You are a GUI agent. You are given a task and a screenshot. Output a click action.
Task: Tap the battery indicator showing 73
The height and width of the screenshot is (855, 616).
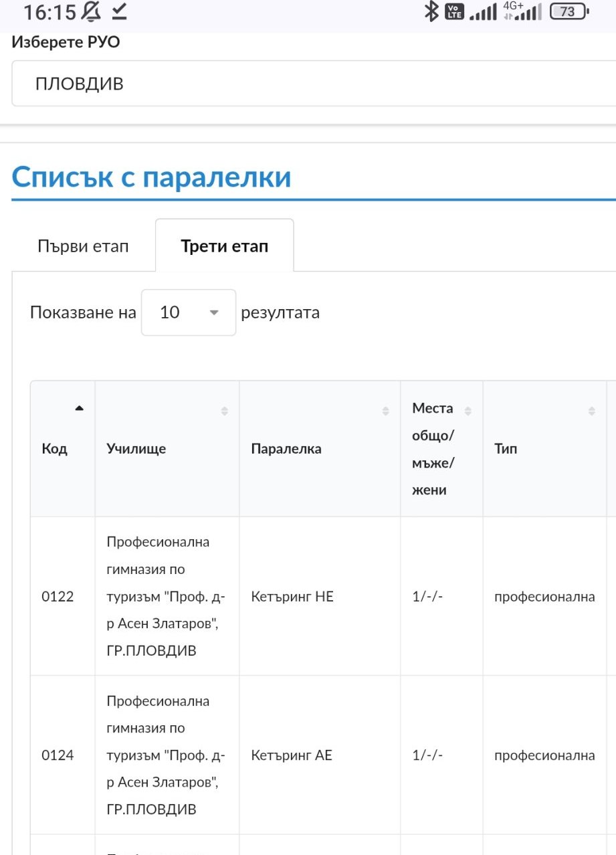click(568, 12)
